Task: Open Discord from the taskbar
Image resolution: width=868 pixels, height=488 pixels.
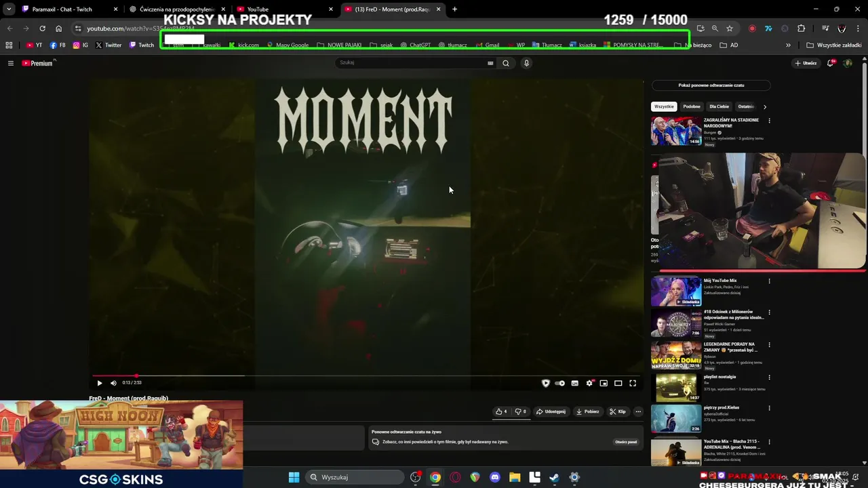Action: pos(494,477)
